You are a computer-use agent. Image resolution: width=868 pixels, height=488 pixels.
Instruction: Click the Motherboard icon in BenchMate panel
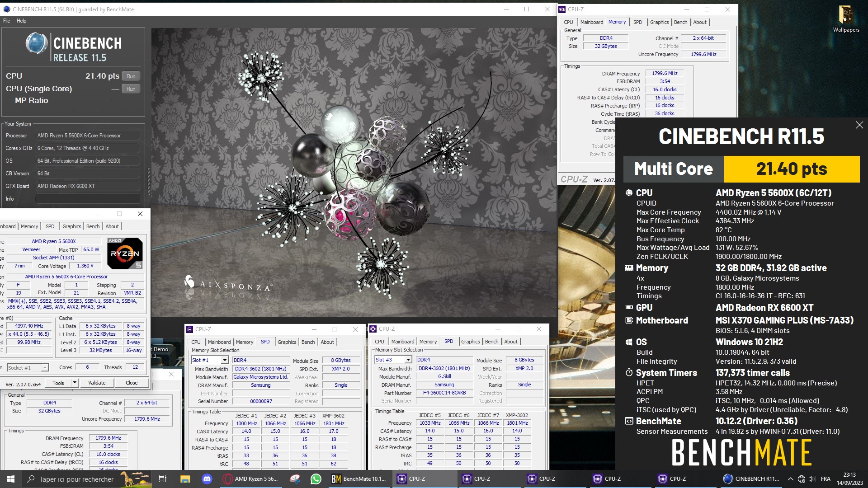coord(629,320)
